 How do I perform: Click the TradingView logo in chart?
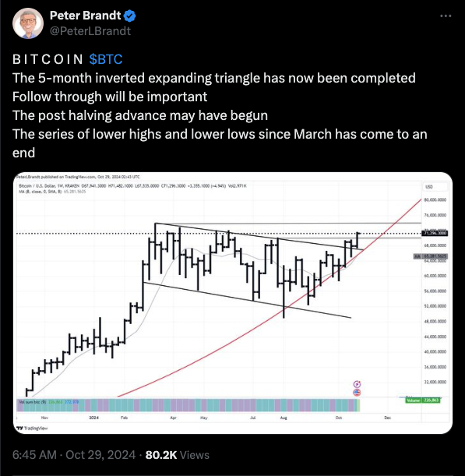32,428
